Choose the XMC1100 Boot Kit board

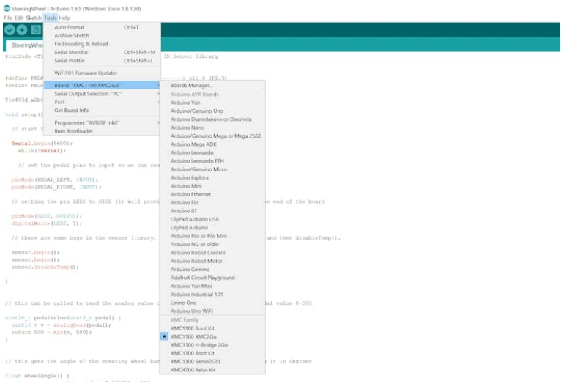pos(193,328)
